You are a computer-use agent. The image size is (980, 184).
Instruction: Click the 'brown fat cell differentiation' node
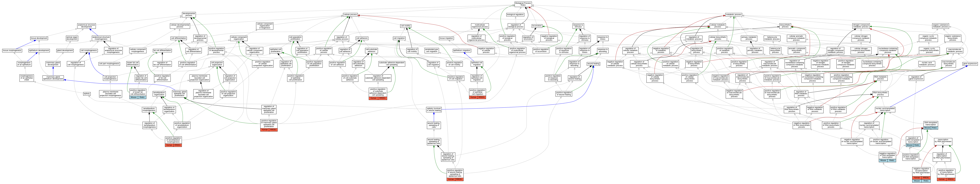pos(133,64)
